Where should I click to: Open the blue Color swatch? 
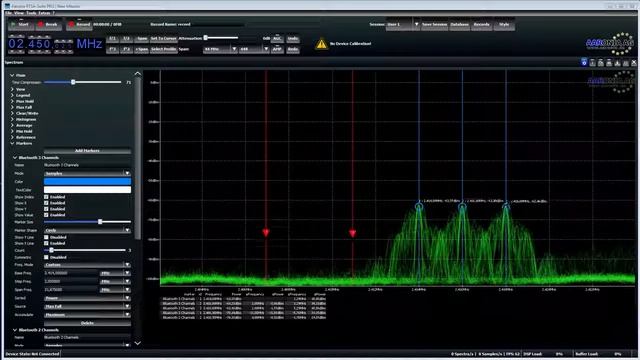tap(87, 182)
